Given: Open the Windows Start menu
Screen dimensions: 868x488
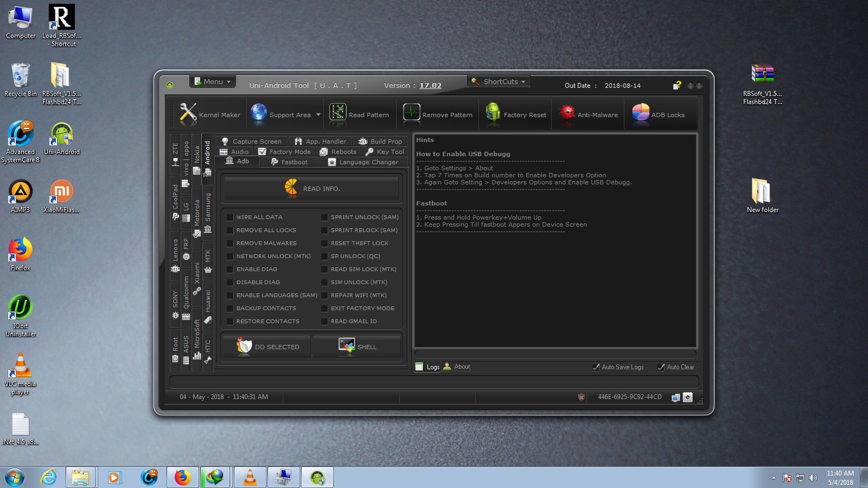Looking at the screenshot, I should pyautogui.click(x=15, y=478).
